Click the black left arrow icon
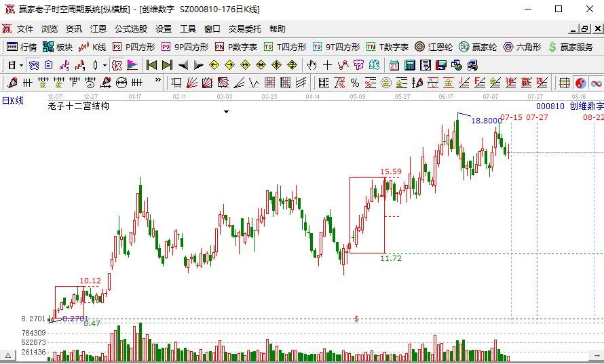Screen dimensions: 604x364 [183, 66]
